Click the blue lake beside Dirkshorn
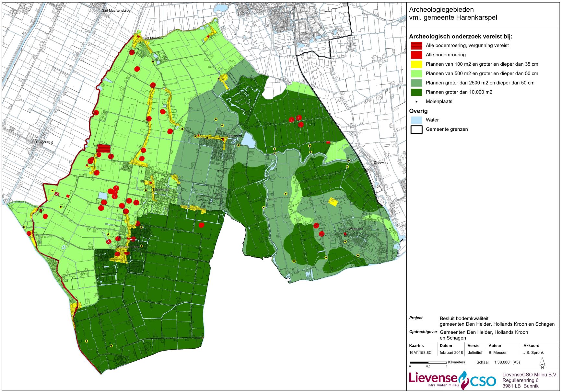 pos(248,140)
